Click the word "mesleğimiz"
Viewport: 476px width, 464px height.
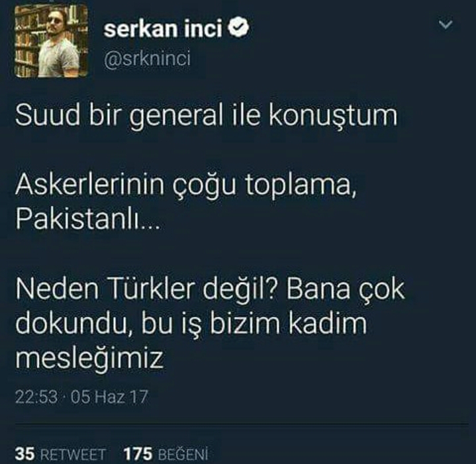pos(89,358)
